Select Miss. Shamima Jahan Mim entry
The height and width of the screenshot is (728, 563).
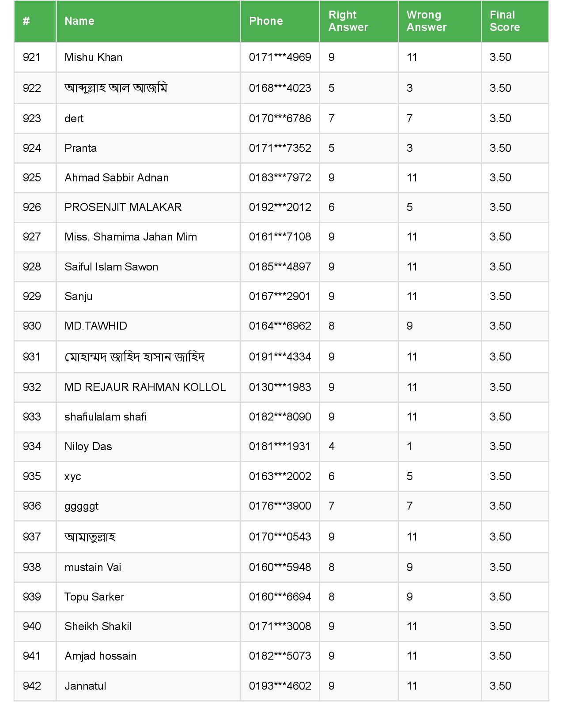point(131,237)
